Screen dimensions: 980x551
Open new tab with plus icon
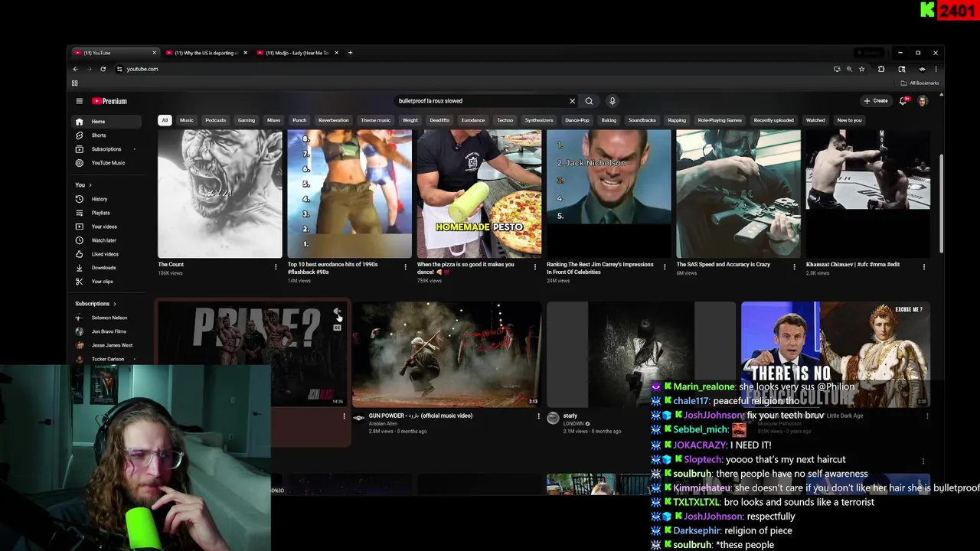(350, 53)
